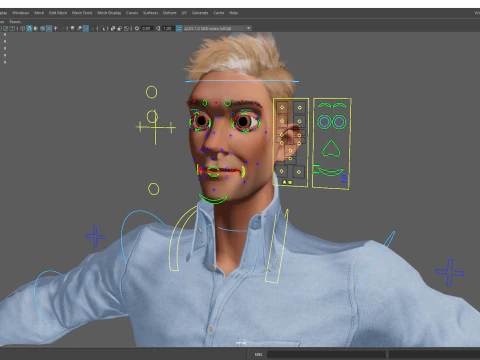480x360 pixels.
Task: Select the yellow cross-shaped rig control
Action: coord(155,127)
